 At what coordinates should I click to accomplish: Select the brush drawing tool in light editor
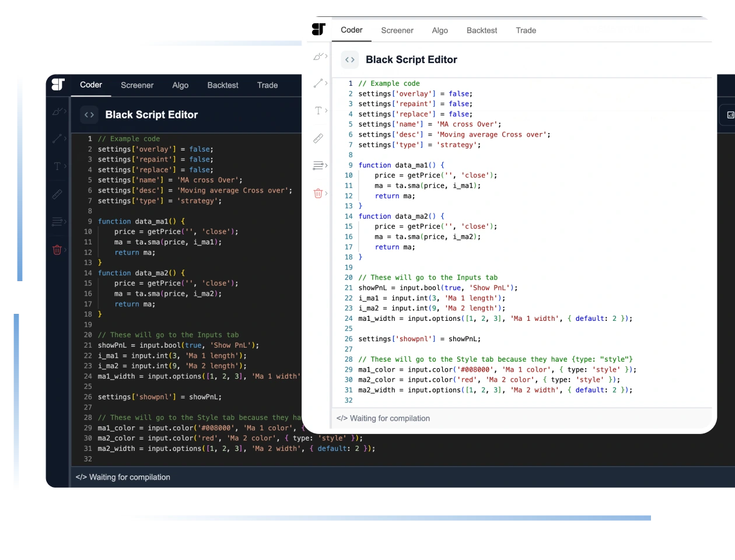click(x=318, y=57)
